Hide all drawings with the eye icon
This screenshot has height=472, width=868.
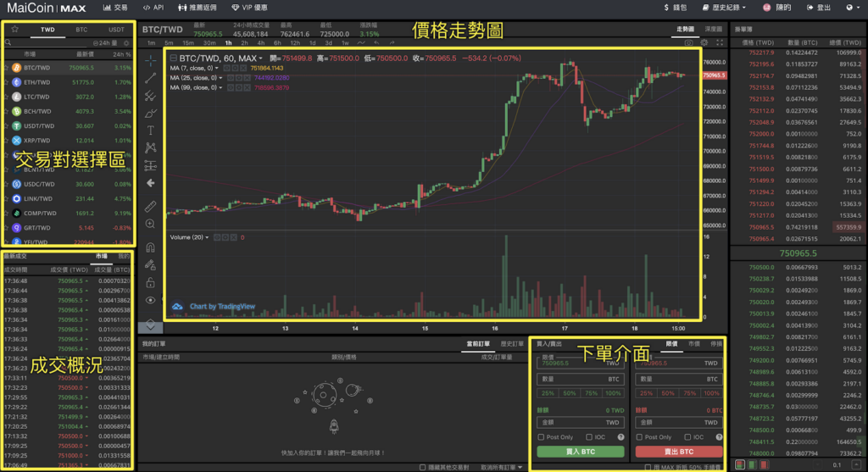[150, 301]
